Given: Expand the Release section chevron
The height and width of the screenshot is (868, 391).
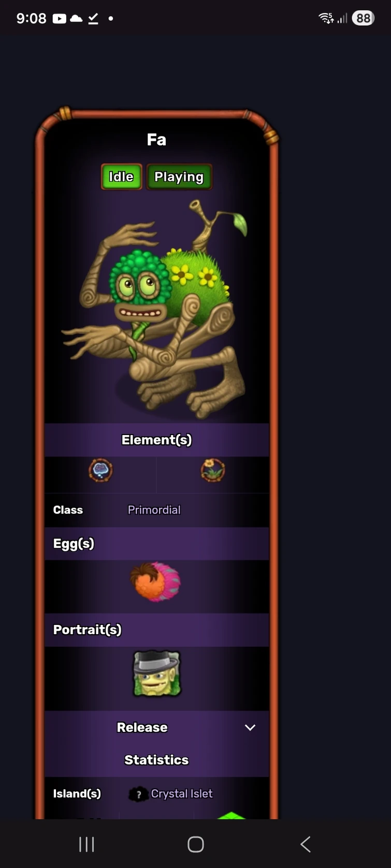Looking at the screenshot, I should pyautogui.click(x=250, y=728).
